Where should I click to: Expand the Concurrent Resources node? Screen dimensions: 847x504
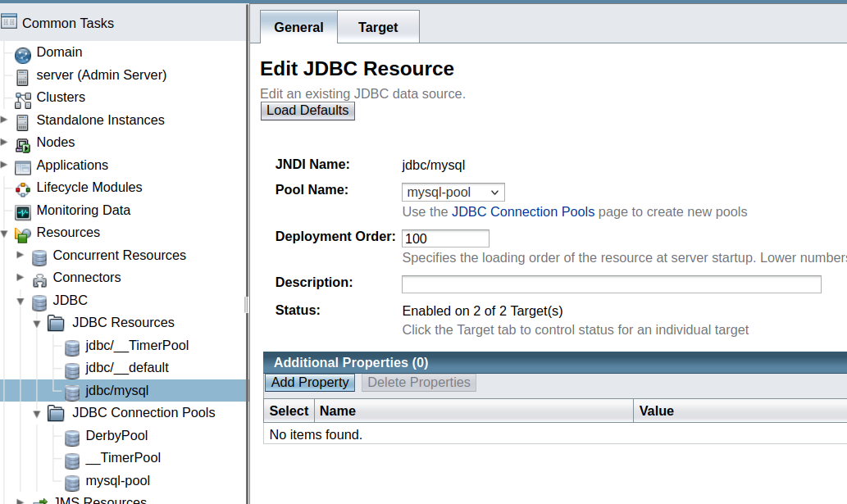(x=20, y=256)
